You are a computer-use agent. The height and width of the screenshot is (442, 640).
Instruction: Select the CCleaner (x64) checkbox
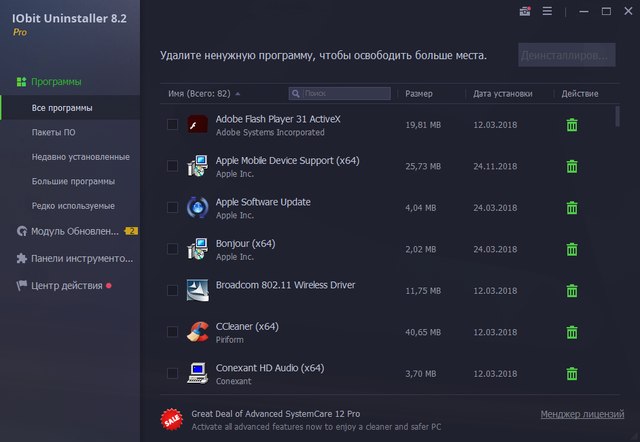coord(173,332)
